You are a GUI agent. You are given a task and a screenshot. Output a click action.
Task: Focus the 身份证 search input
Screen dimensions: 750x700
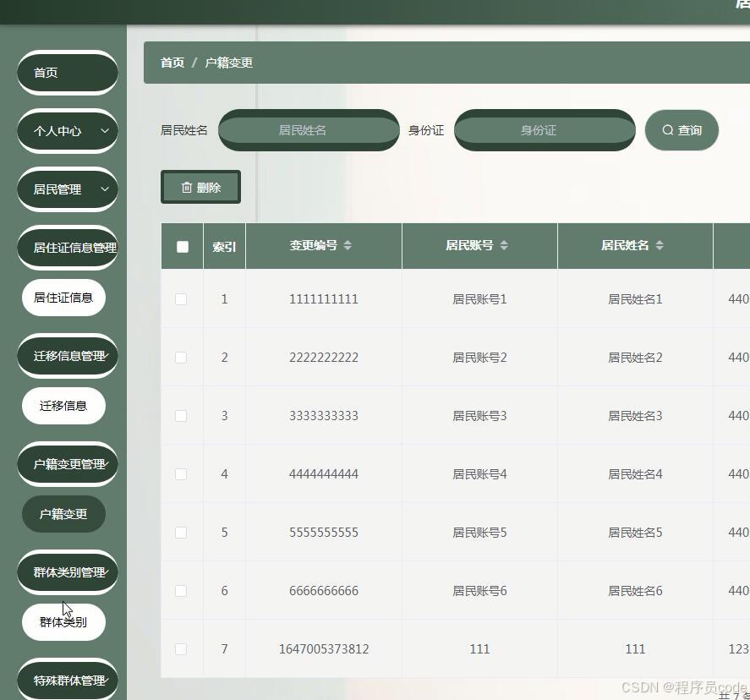coord(545,130)
